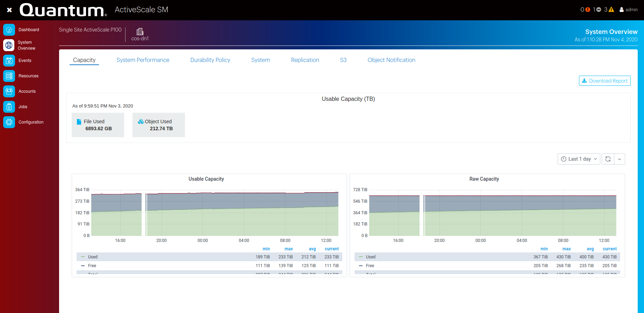
Task: Click the Accounts users icon
Action: click(x=9, y=91)
